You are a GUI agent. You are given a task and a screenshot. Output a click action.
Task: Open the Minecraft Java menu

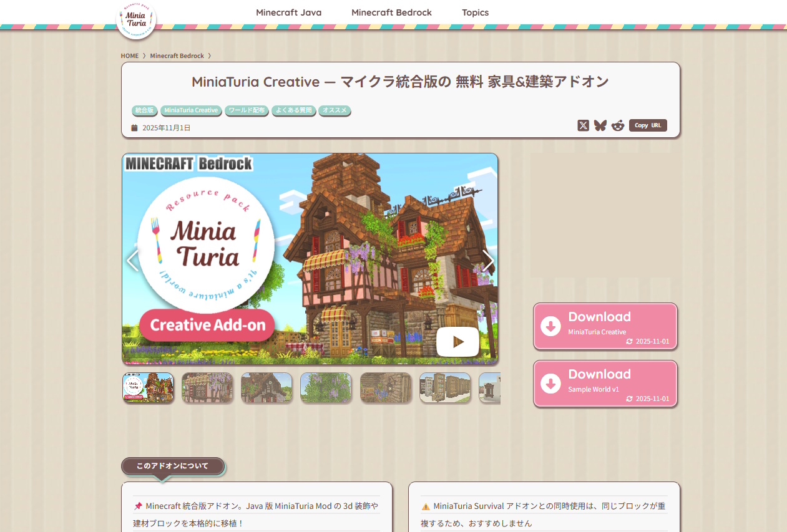(x=289, y=12)
